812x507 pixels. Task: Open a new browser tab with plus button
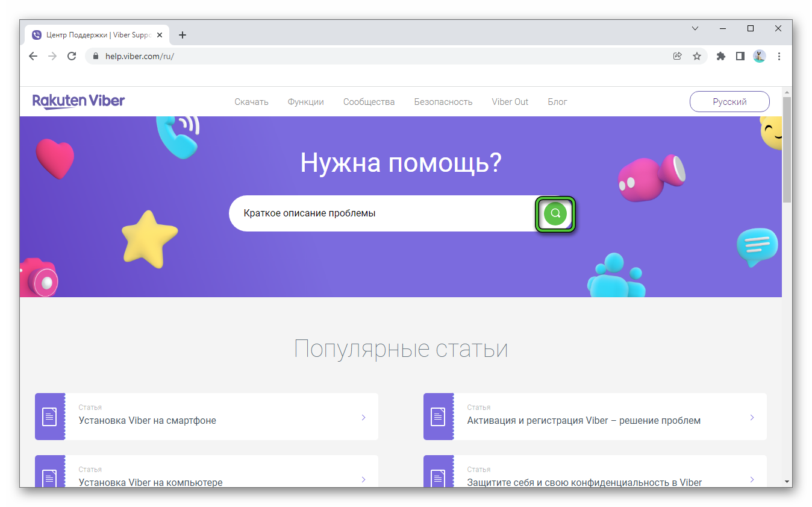[x=183, y=35]
